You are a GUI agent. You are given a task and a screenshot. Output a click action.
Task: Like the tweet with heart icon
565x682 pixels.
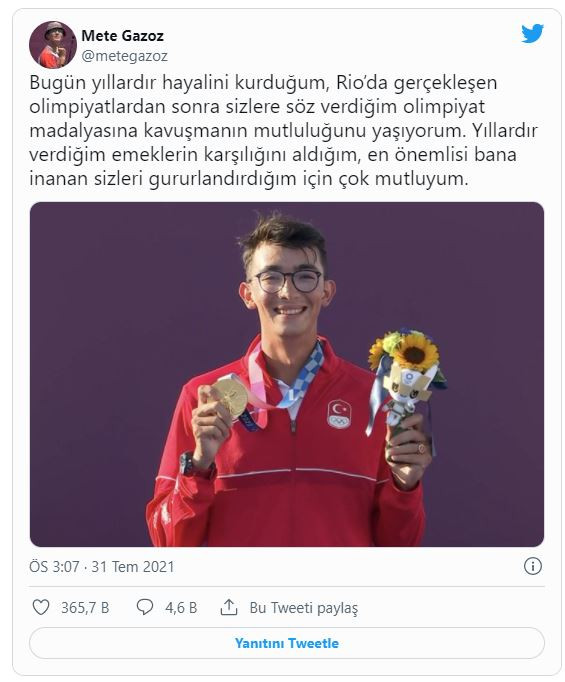pyautogui.click(x=41, y=607)
